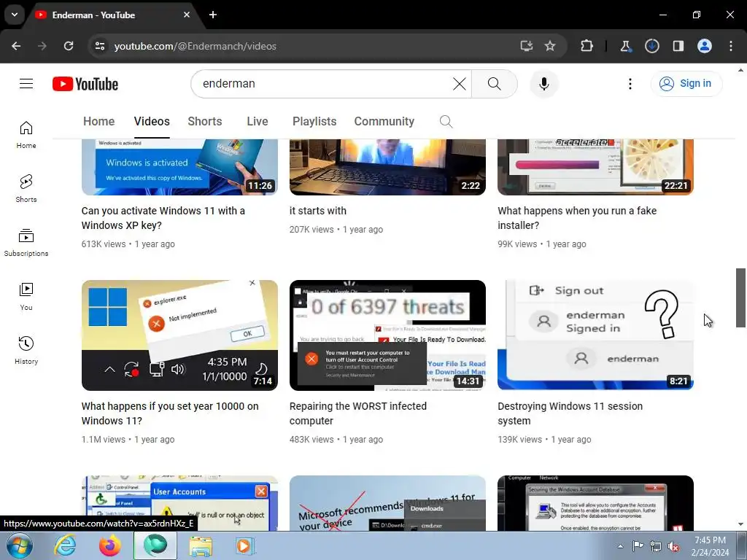
Task: Select the channel Videos tab
Action: (152, 122)
